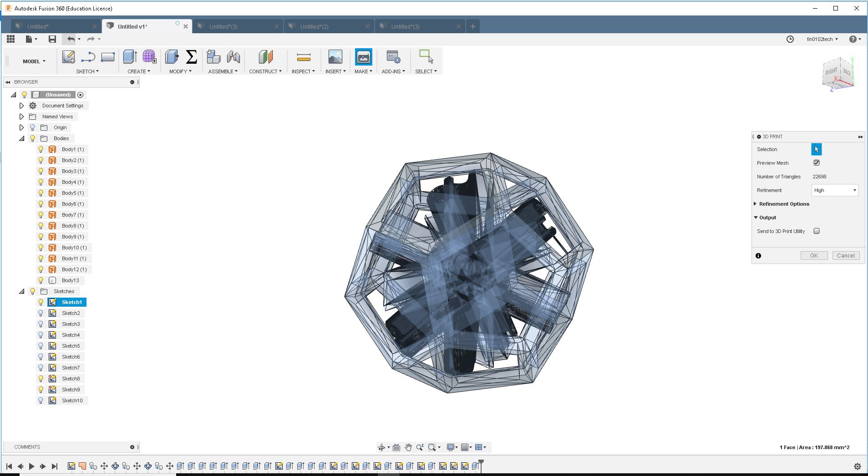Toggle Bodies folder visibility lightbulb

[x=33, y=138]
